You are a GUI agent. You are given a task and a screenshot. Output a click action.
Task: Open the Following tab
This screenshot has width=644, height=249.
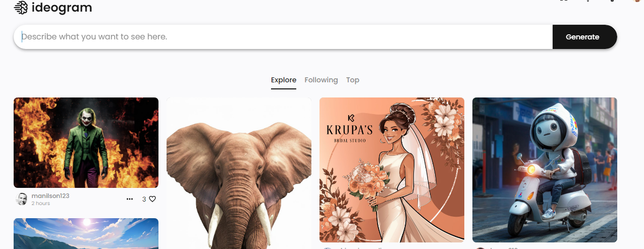click(321, 80)
